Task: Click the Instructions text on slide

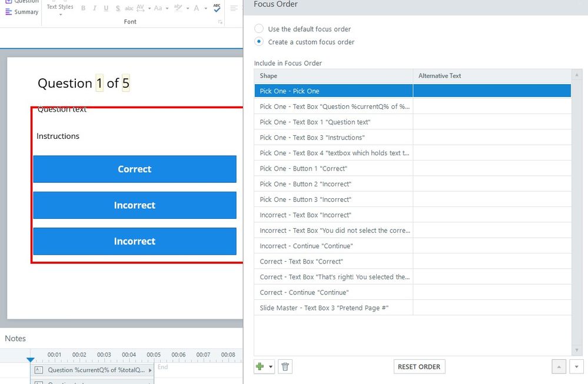Action: pos(58,136)
